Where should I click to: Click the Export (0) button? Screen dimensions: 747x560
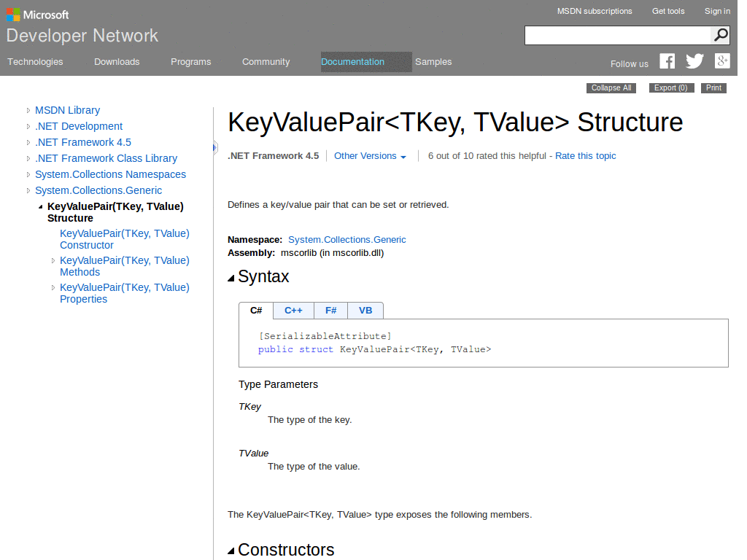pos(671,87)
